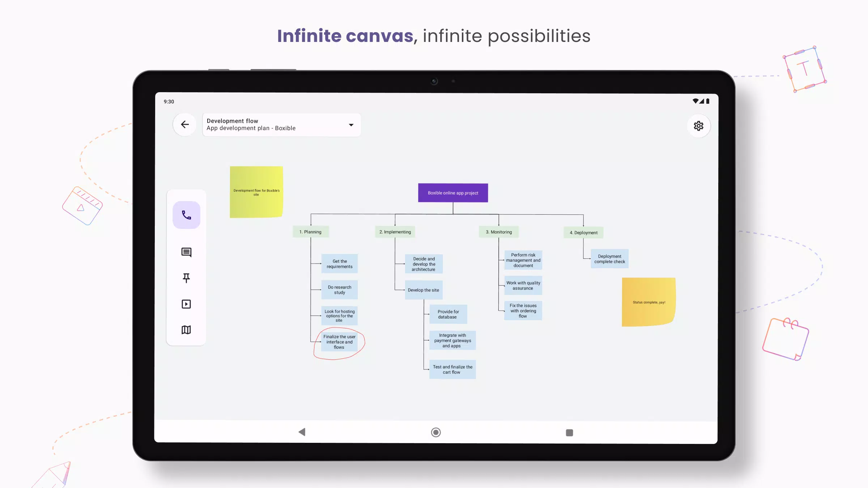Click the 4. Deployment node
The width and height of the screenshot is (868, 488).
[x=583, y=232]
